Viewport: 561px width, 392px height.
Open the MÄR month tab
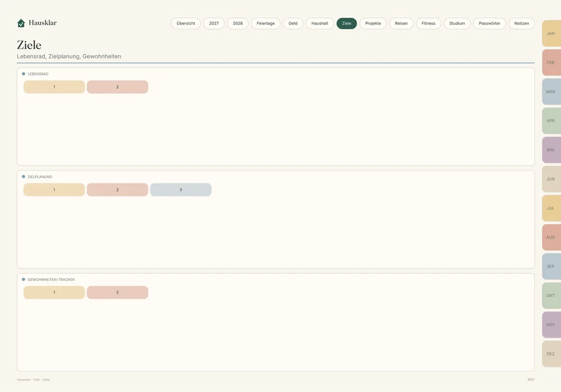pyautogui.click(x=551, y=91)
